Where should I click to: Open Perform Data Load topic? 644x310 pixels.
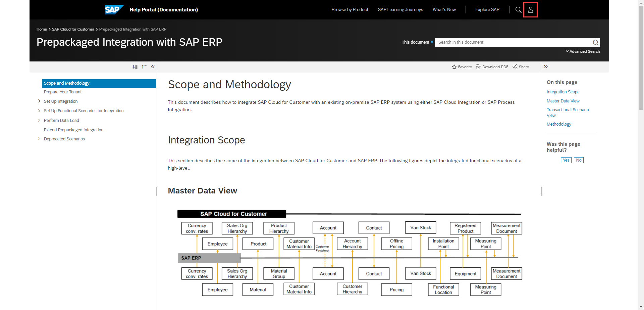(x=61, y=121)
